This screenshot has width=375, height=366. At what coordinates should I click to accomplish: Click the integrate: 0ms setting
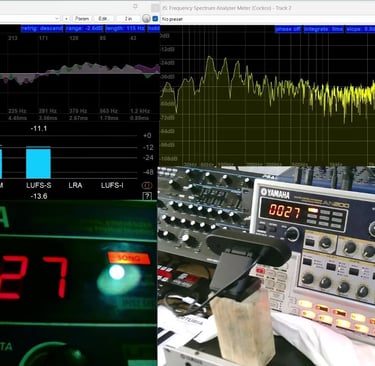(x=323, y=29)
